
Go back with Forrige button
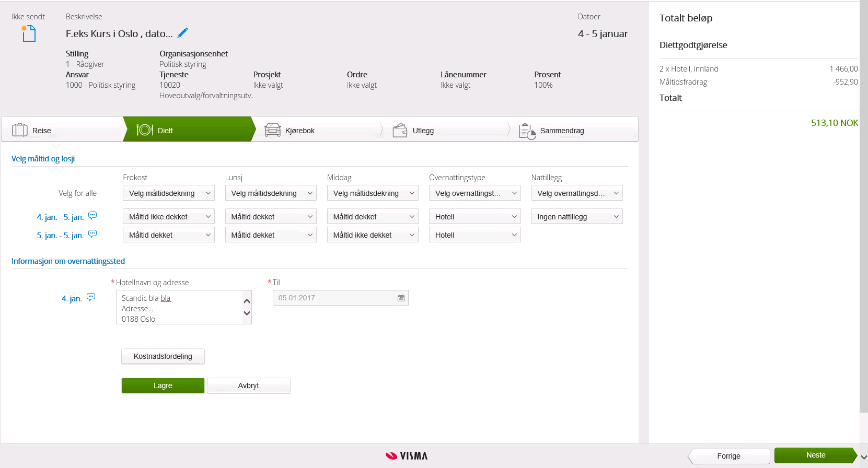coord(729,456)
